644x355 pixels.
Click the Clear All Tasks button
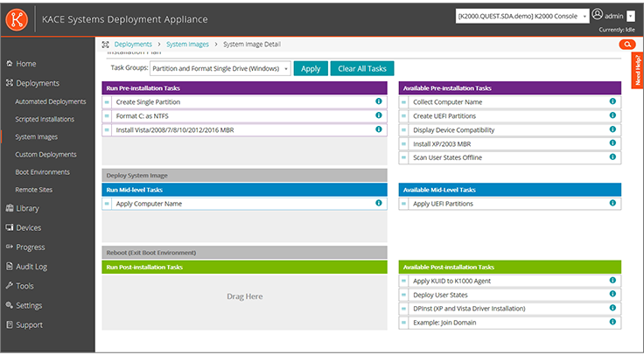pos(362,68)
